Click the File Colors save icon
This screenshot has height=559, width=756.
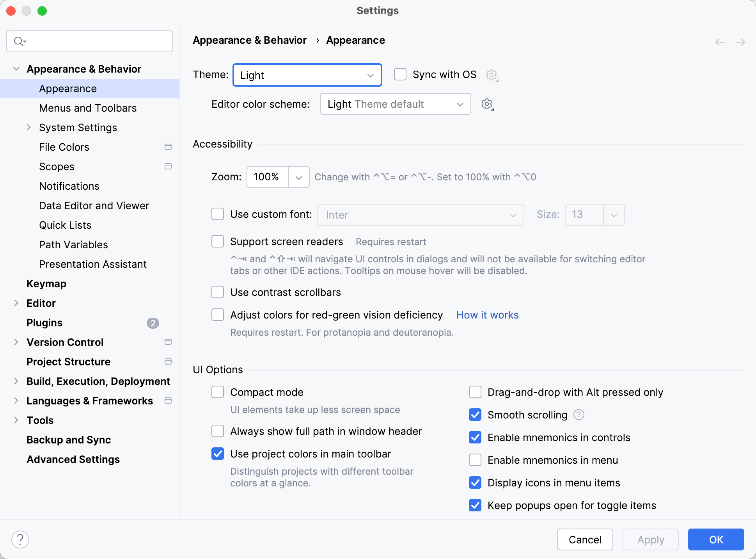(x=168, y=147)
